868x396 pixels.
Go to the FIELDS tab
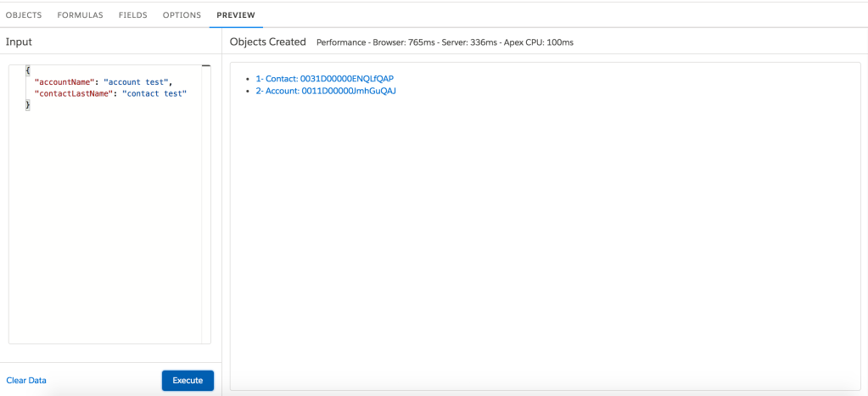132,15
